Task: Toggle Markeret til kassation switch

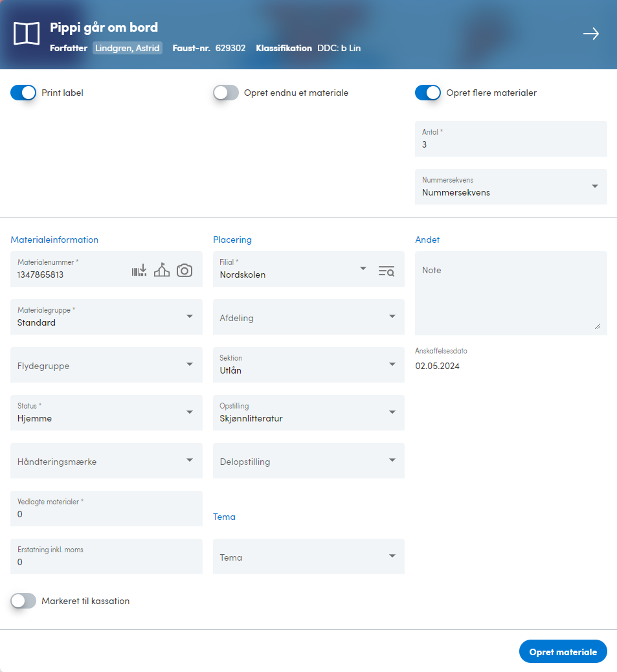Action: tap(23, 601)
